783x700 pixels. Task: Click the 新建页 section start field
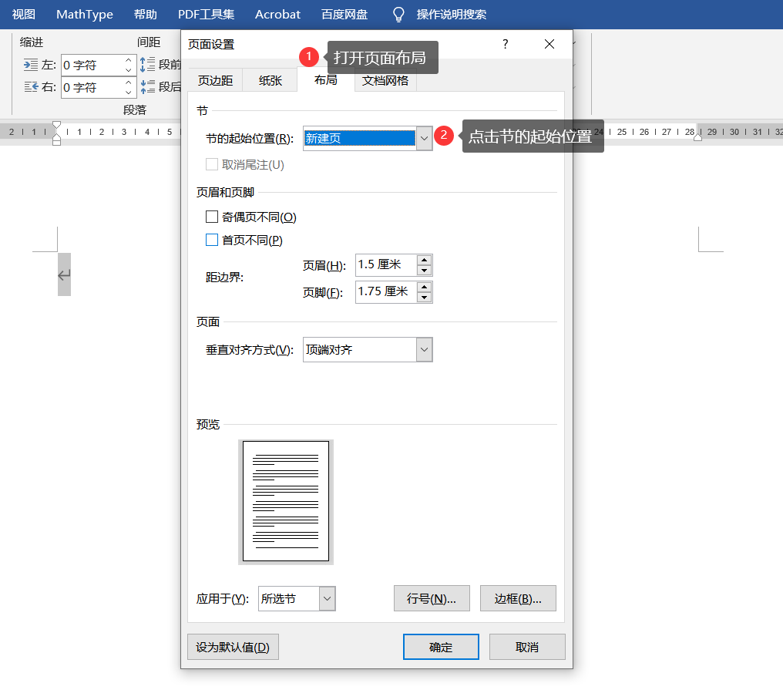tap(360, 139)
